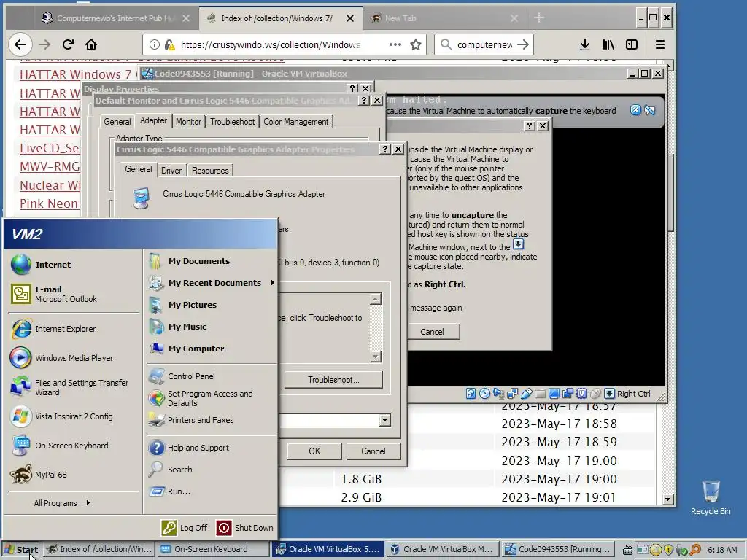Screen dimensions: 747x560
Task: Open Color Management tab
Action: [296, 122]
